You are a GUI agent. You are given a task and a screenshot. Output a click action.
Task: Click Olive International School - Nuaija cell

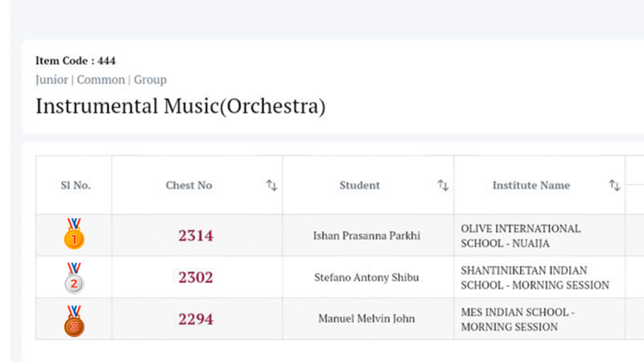521,236
